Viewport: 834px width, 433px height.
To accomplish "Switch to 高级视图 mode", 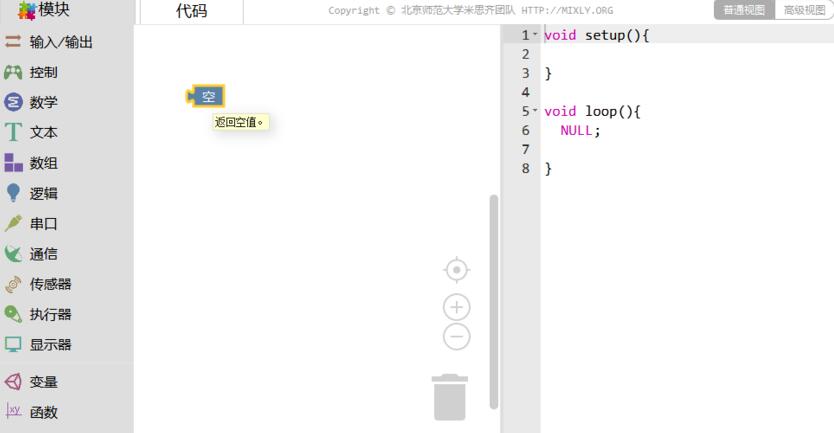I will pyautogui.click(x=804, y=10).
